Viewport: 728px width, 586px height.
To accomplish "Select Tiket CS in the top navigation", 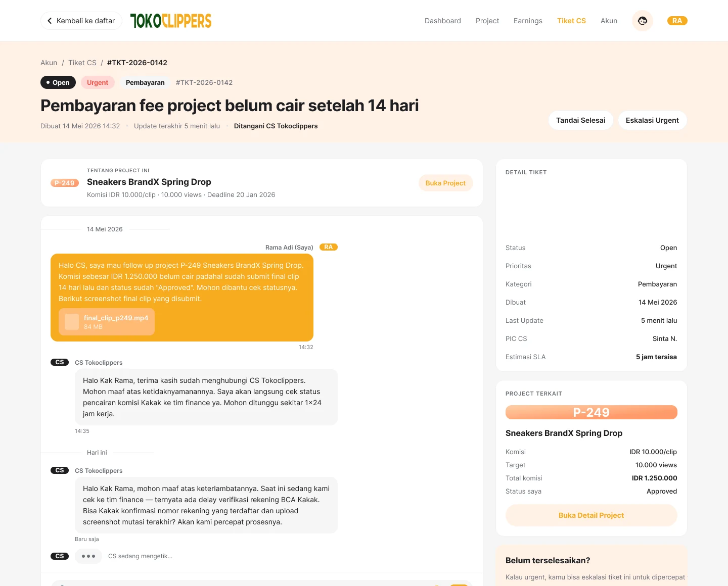I will click(x=571, y=21).
